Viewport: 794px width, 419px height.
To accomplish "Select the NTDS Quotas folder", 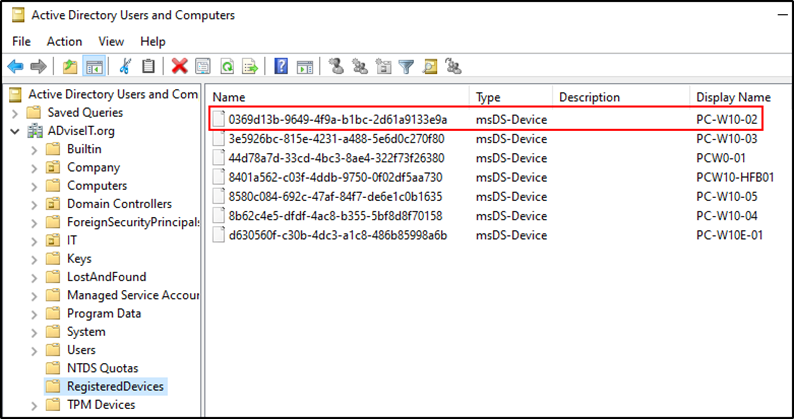I will click(x=102, y=368).
